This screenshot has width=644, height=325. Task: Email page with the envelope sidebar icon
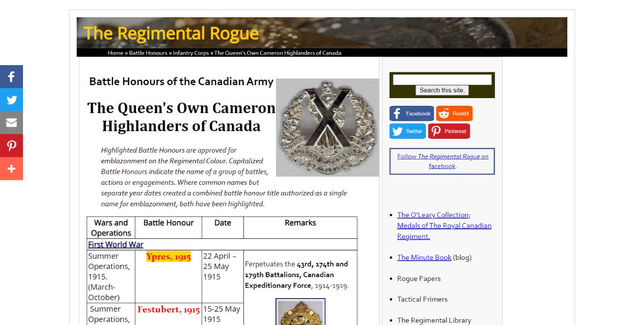[x=11, y=123]
